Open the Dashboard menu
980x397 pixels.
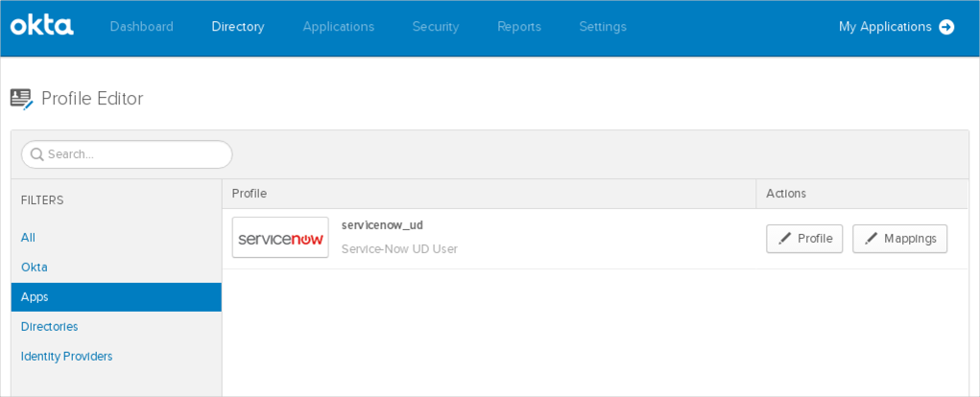141,27
